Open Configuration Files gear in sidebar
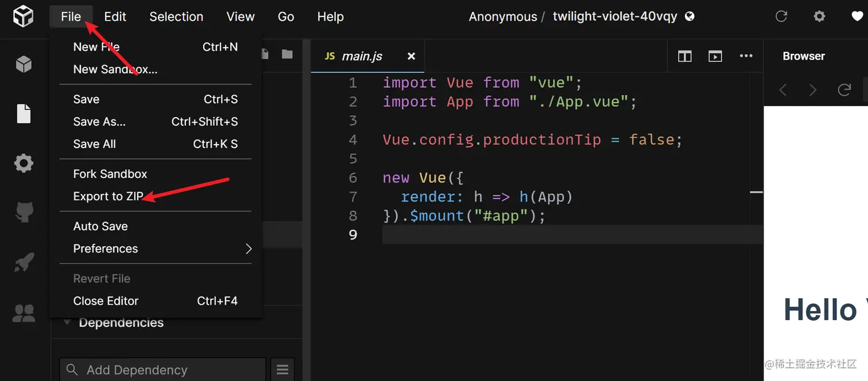Viewport: 868px width, 381px height. click(x=24, y=164)
